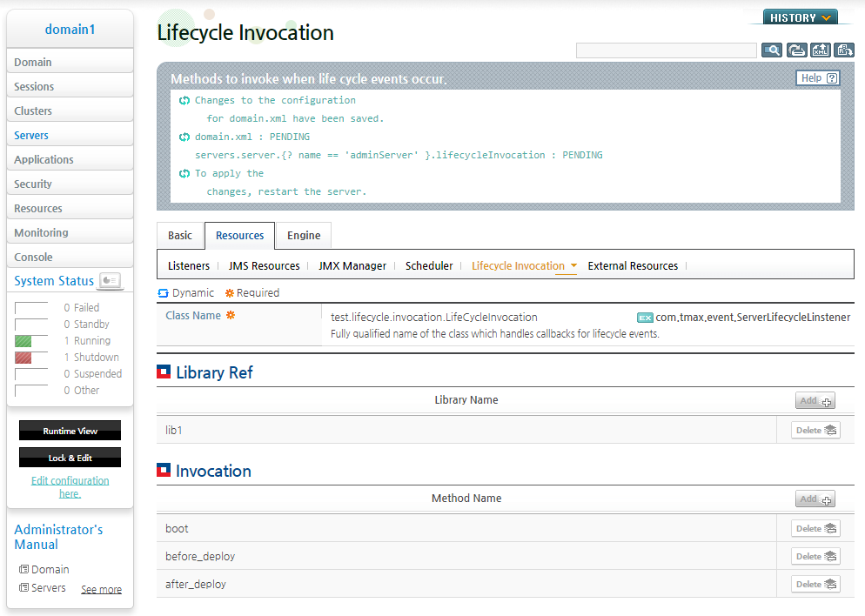Click the Class Name value test.lifecycle.invocation.LifeCycleInvocation
Screen dimensions: 865x616
point(434,317)
